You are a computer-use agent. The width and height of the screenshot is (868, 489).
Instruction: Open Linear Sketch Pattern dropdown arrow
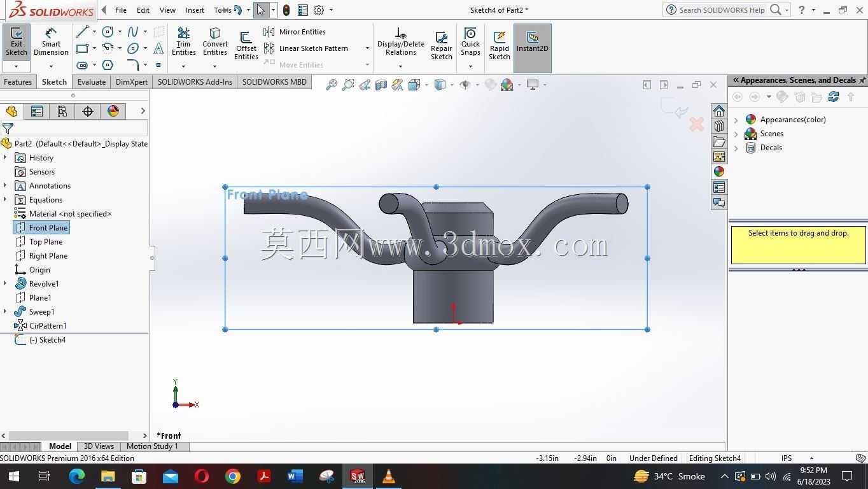(x=367, y=48)
